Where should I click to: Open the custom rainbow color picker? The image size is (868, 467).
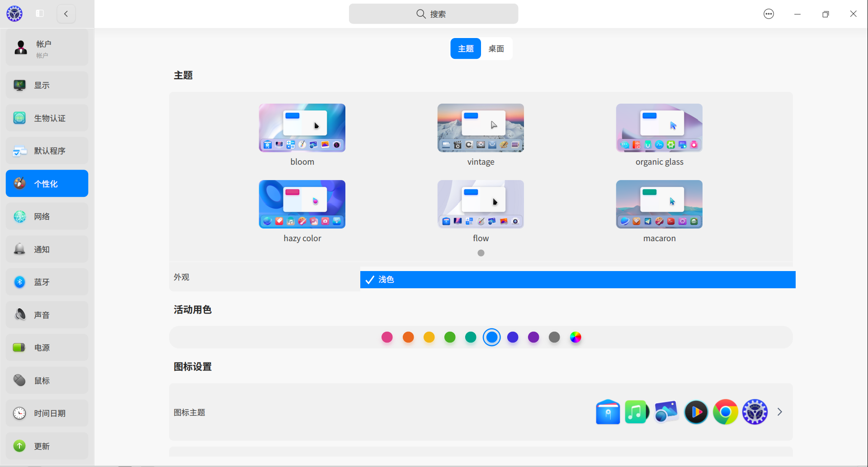[x=576, y=337]
